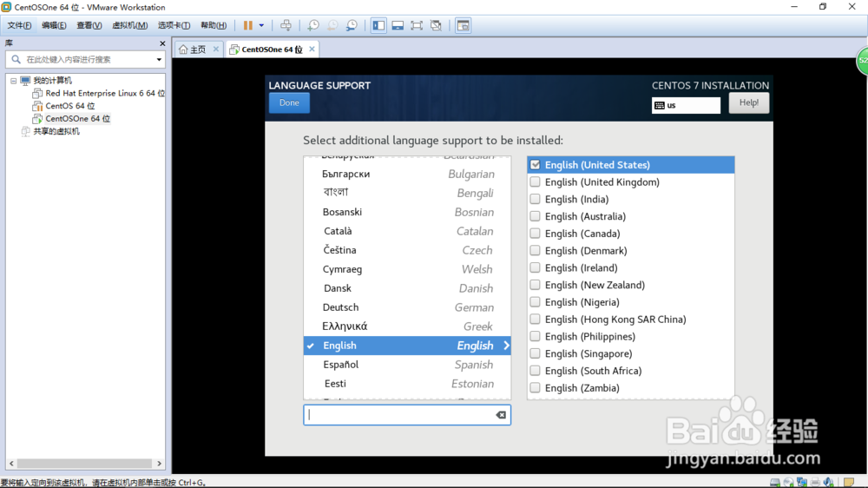Toggle the library sidebar view icon
This screenshot has height=488, width=868.
pos(378,25)
